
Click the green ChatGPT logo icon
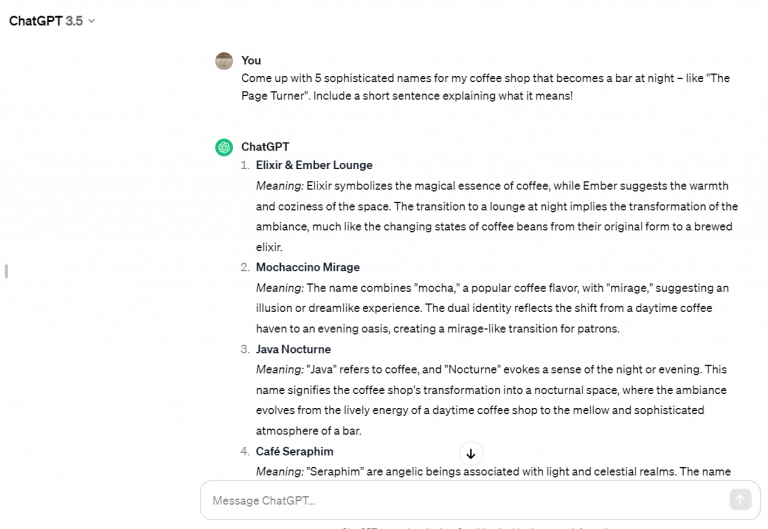pos(224,147)
